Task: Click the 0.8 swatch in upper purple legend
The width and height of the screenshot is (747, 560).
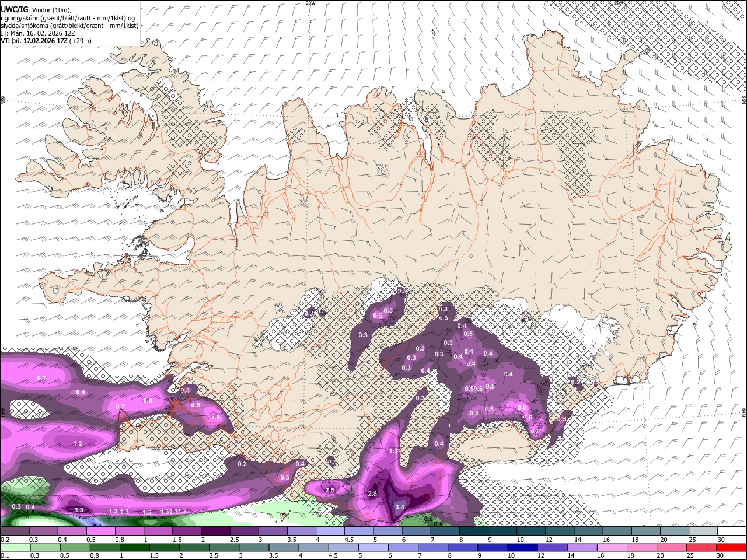Action: [x=130, y=531]
